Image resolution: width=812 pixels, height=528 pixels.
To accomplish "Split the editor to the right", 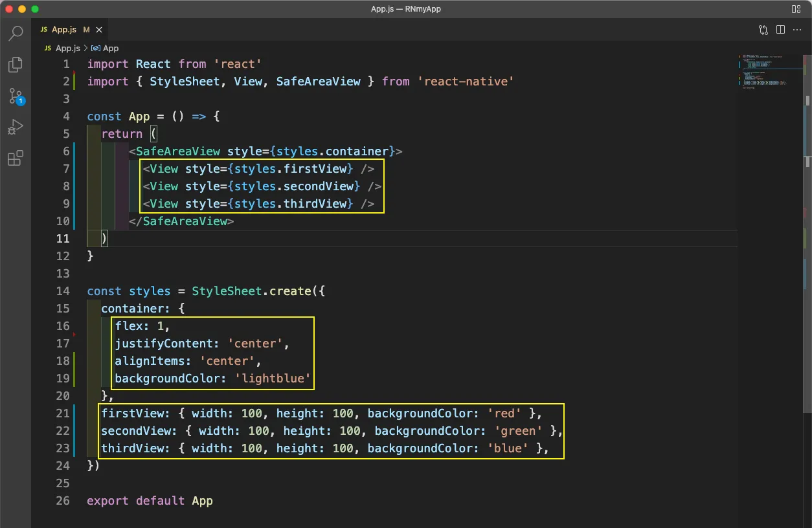I will 780,30.
